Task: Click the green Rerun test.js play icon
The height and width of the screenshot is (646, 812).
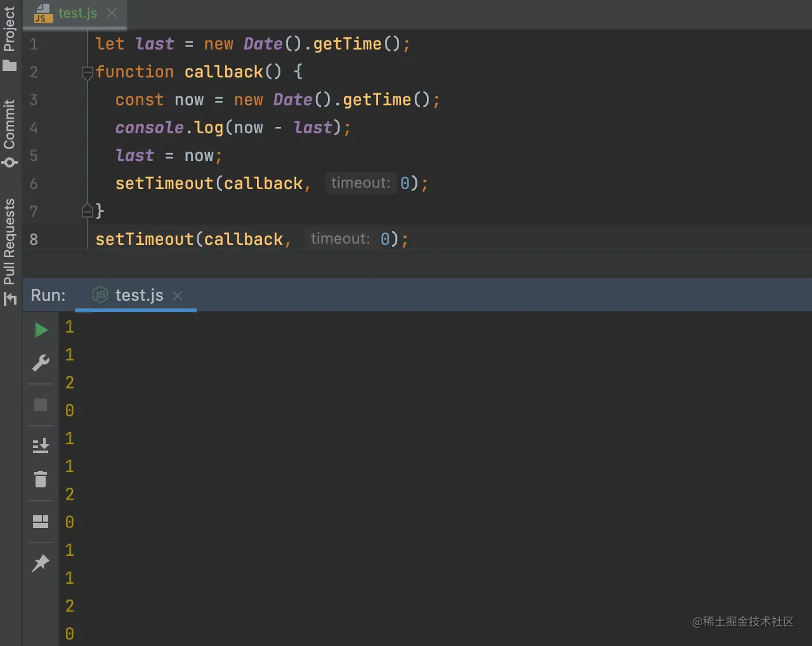Action: (x=41, y=330)
